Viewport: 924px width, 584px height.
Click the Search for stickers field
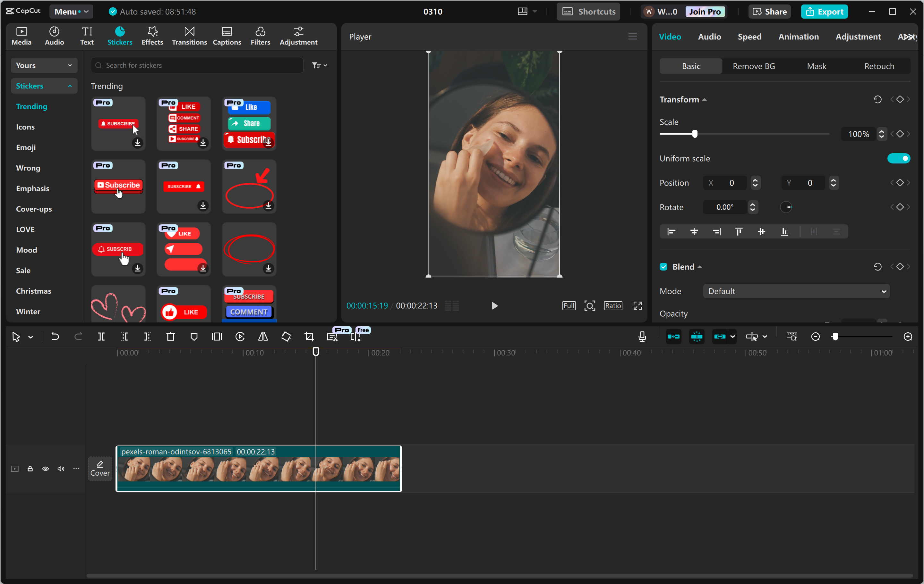tap(197, 65)
